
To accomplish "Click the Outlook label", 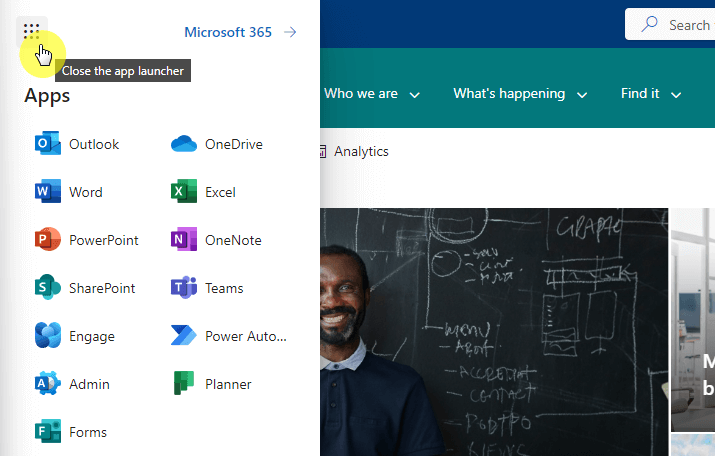I will (94, 144).
